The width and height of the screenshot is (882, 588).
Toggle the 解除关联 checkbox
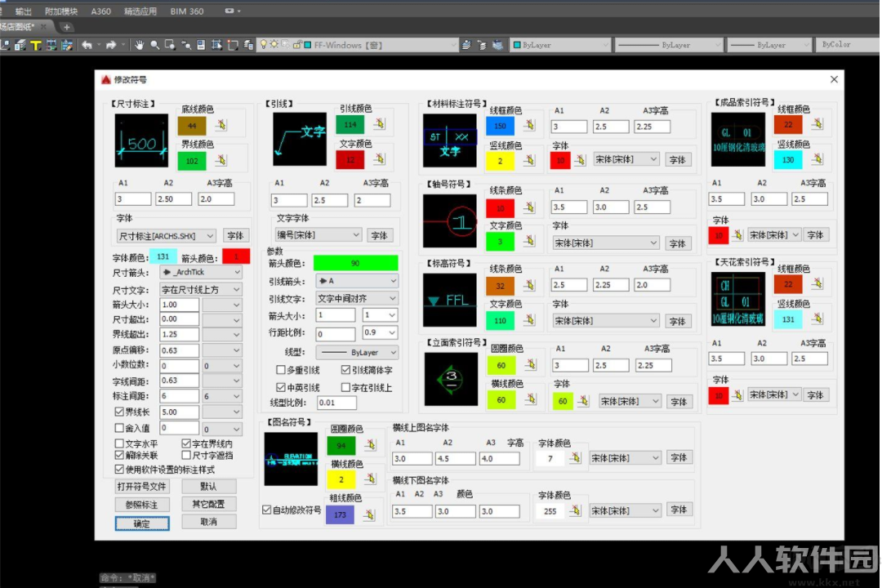(119, 455)
